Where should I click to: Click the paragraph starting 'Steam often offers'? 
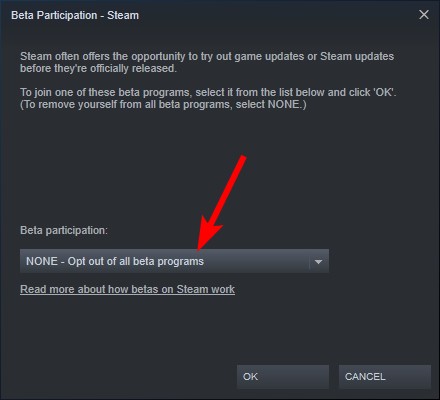tap(207, 62)
